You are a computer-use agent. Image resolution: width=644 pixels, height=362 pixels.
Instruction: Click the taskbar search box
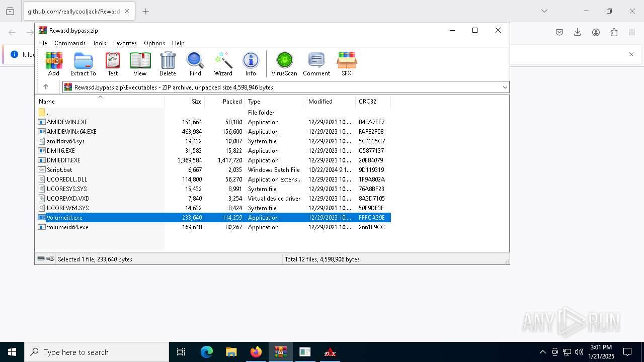pos(97,352)
